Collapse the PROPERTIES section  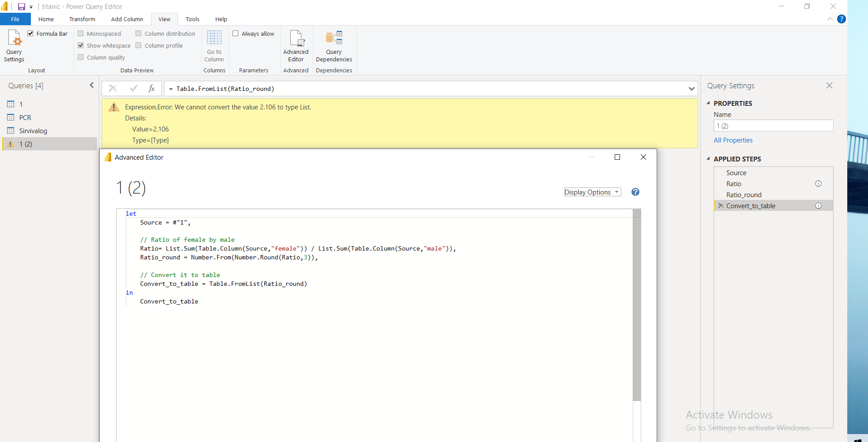708,103
